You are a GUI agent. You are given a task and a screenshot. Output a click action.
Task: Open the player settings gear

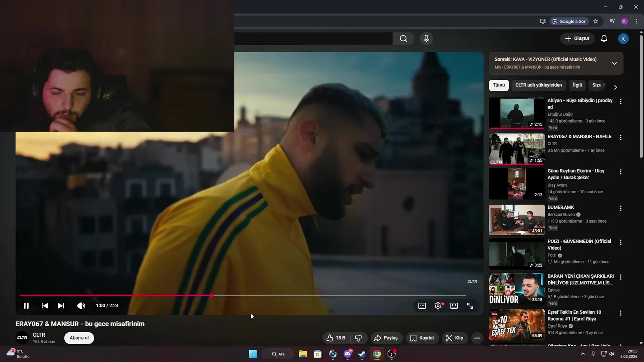(x=438, y=306)
